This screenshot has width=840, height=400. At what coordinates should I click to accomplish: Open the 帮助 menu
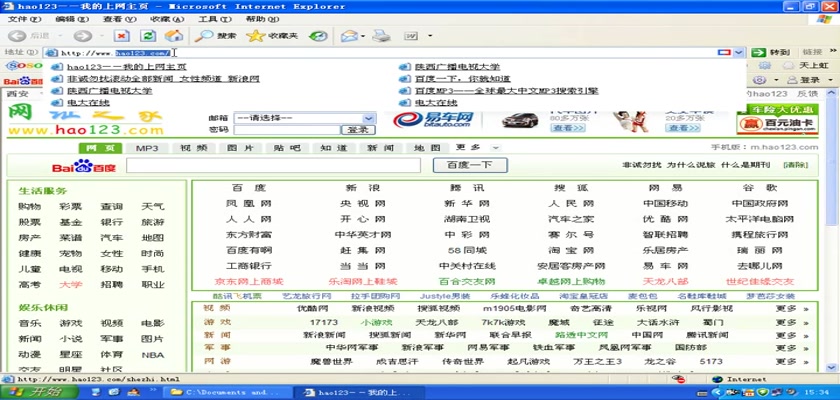tap(262, 19)
